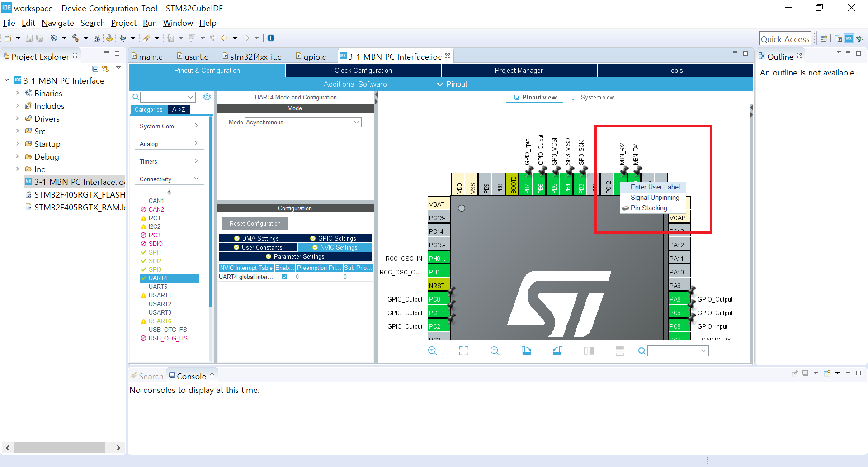Screen dimensions: 868x467
Task: Switch to the Project Manager tab
Action: pyautogui.click(x=519, y=71)
